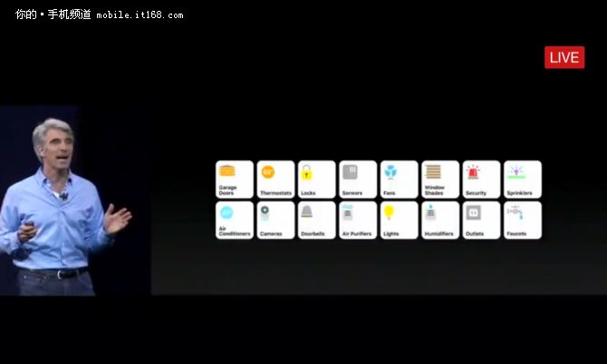This screenshot has width=607, height=364.
Task: Choose the Cameras tile
Action: [x=275, y=220]
